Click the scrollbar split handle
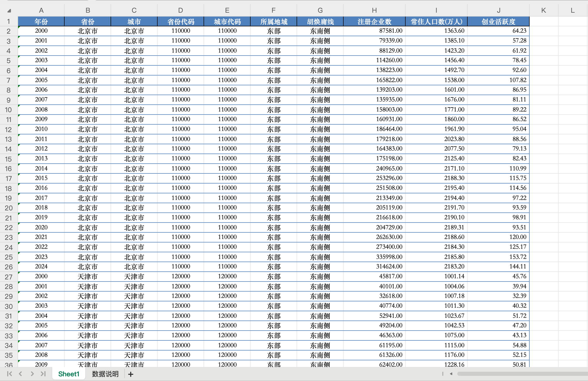The height and width of the screenshot is (381, 588). coord(443,374)
